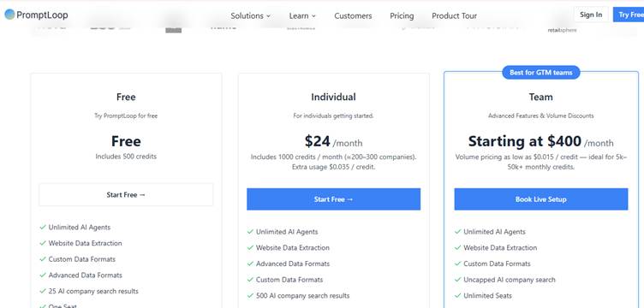Click checkmark beside Uncapped AI company search
This screenshot has width=644, height=308.
457,280
